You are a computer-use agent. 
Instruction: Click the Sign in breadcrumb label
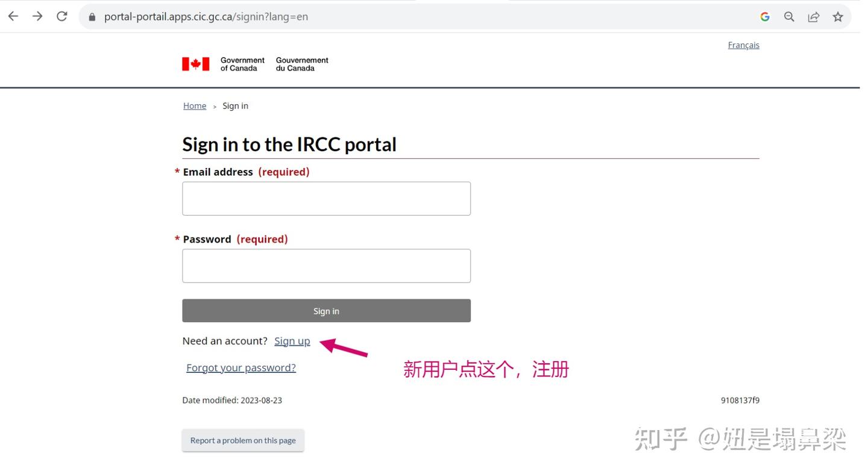tap(235, 105)
